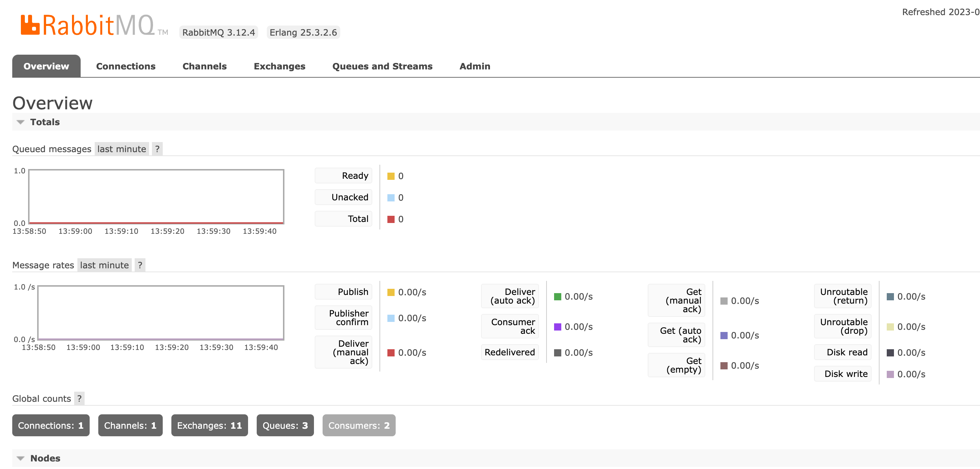Click the light blue Unacked swatch
Image resolution: width=980 pixels, height=469 pixels.
click(x=391, y=198)
